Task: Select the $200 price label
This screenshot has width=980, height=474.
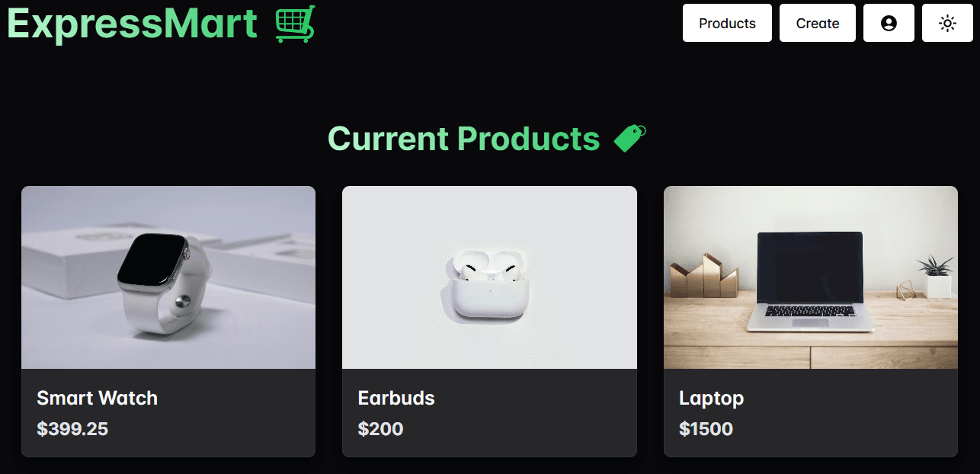Action: [380, 429]
